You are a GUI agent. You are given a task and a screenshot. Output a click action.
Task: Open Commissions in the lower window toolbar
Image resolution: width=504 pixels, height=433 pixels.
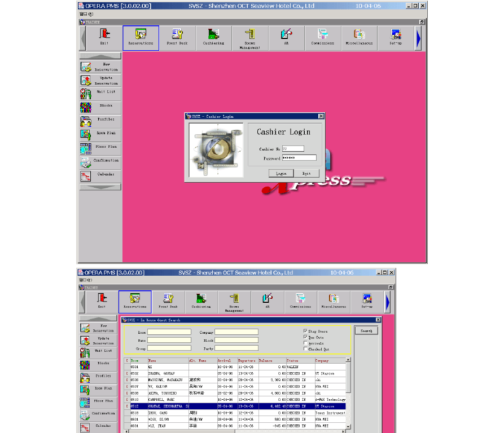(300, 301)
